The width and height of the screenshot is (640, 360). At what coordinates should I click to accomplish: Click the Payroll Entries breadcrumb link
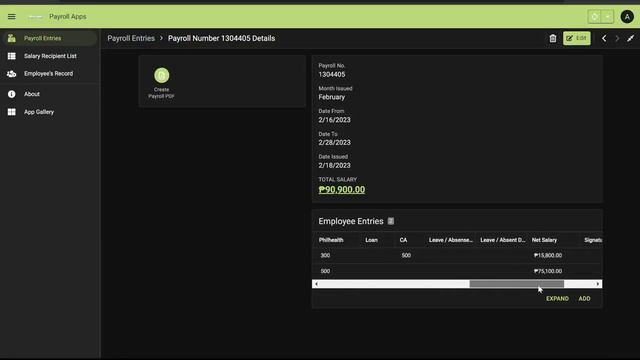tap(131, 38)
